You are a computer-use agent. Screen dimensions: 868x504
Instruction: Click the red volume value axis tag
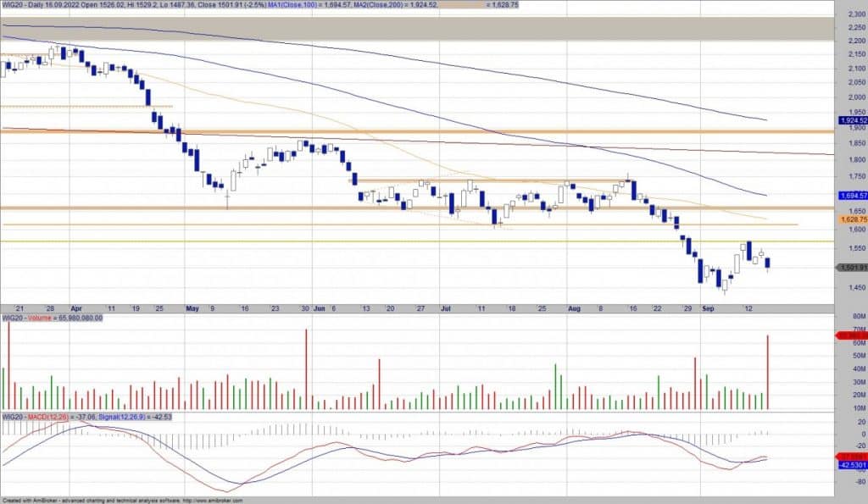point(852,336)
